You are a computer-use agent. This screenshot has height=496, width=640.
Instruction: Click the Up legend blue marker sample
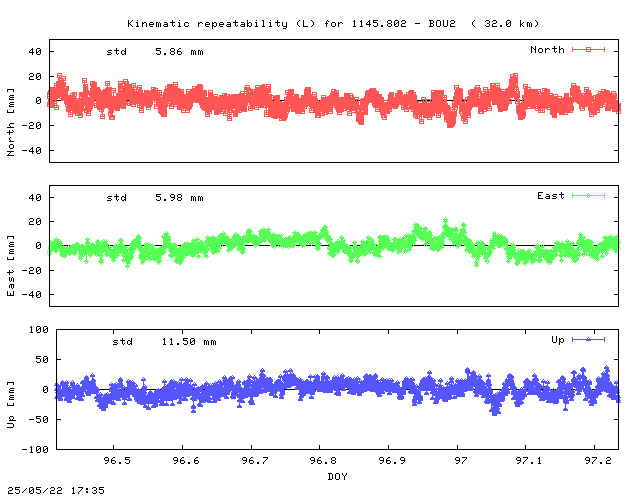[x=588, y=339]
